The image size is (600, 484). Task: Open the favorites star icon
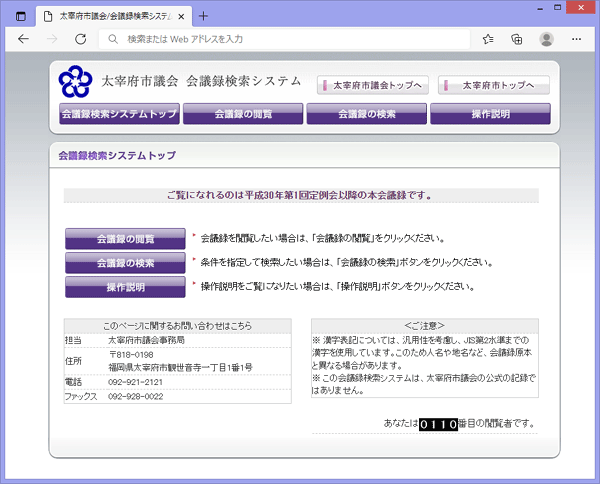click(x=488, y=39)
